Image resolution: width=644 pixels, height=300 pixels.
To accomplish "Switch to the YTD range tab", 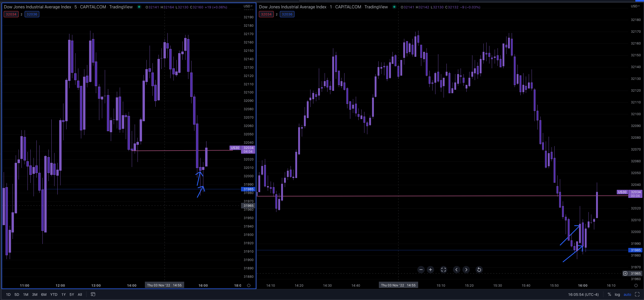I will [x=54, y=294].
